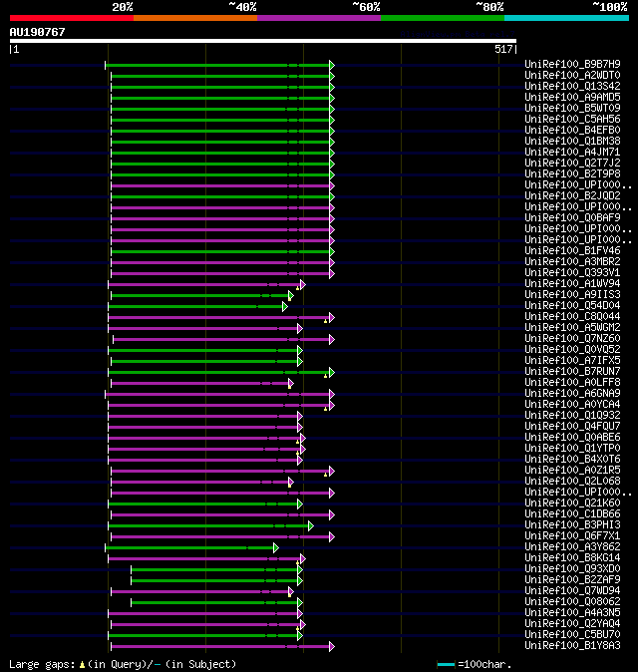Select the UniRef100_C5AH56 hit
Image resolution: width=638 pixels, height=672 pixels.
[572, 119]
